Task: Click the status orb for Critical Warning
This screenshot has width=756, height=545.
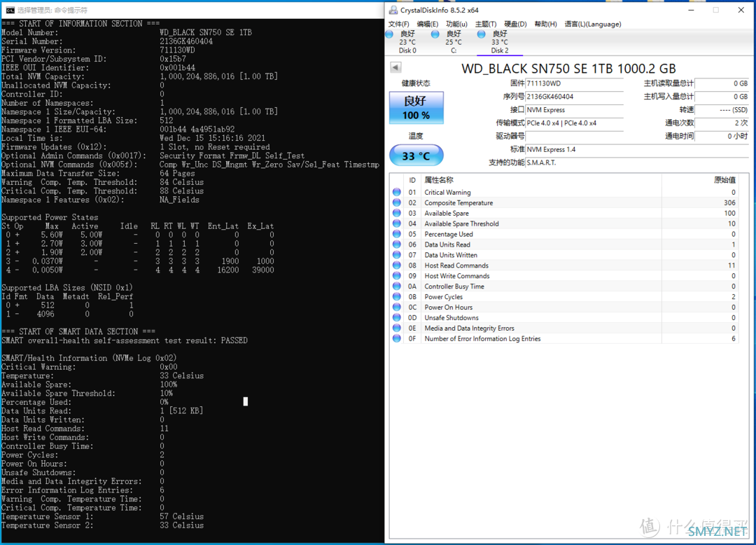Action: [396, 192]
